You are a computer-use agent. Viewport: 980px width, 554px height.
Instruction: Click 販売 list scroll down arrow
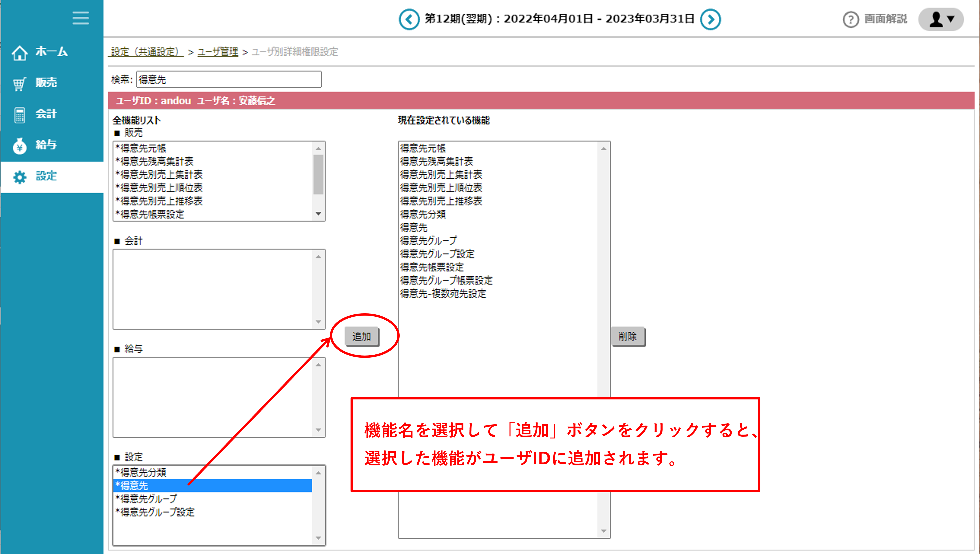pos(318,214)
